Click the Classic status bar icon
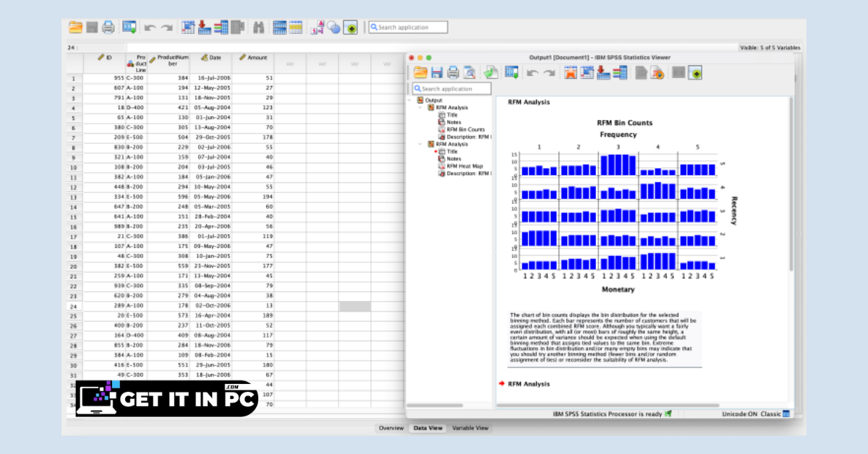Viewport: 868px width, 454px height. pos(786,414)
